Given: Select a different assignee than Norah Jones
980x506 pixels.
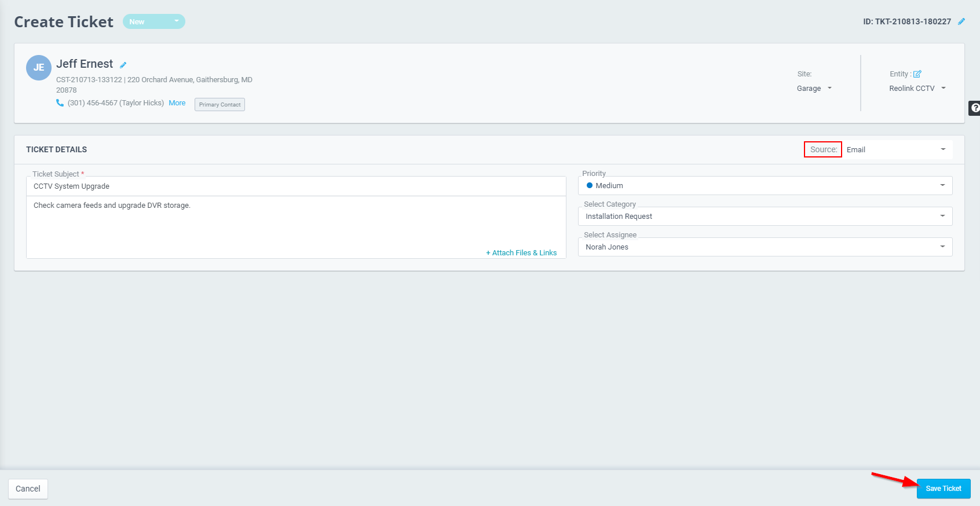Looking at the screenshot, I should coord(765,247).
